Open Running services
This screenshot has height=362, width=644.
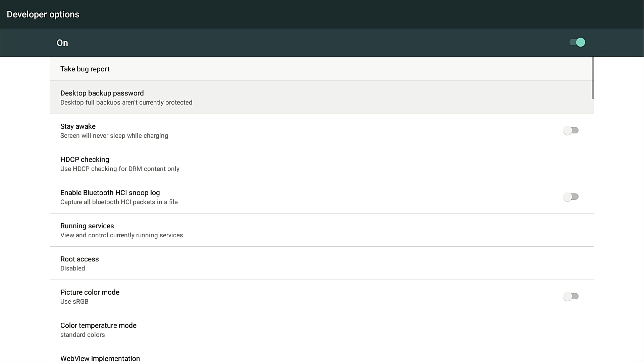(x=87, y=226)
